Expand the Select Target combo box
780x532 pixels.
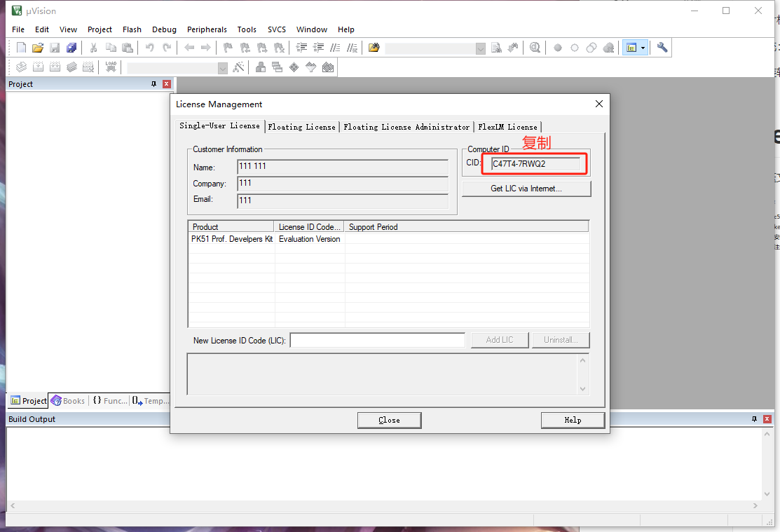point(222,68)
